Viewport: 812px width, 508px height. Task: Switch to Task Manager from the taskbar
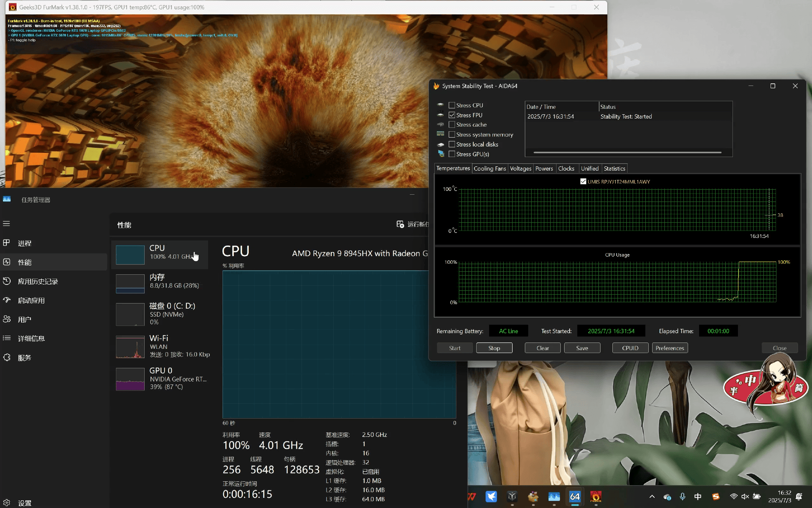(x=554, y=496)
